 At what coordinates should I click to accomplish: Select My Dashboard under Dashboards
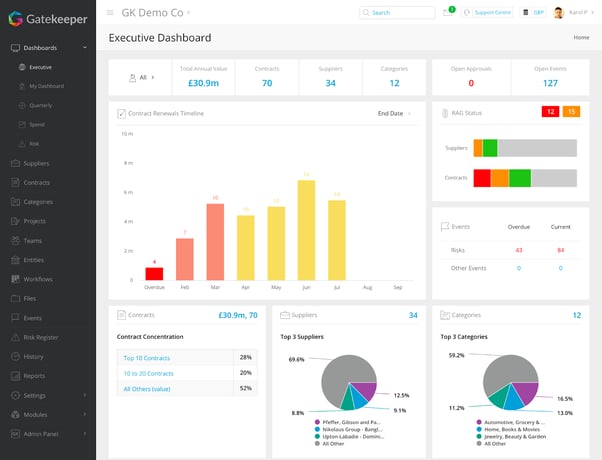pyautogui.click(x=46, y=86)
